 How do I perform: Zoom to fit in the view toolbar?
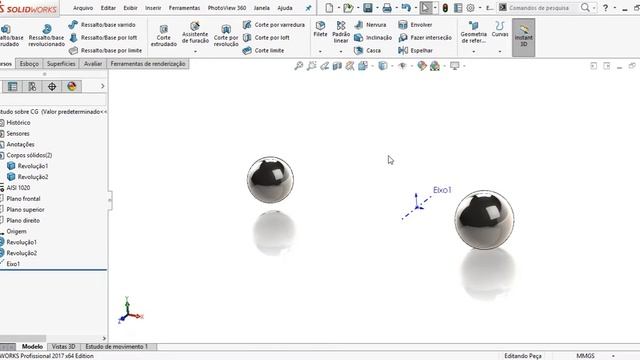tap(299, 66)
